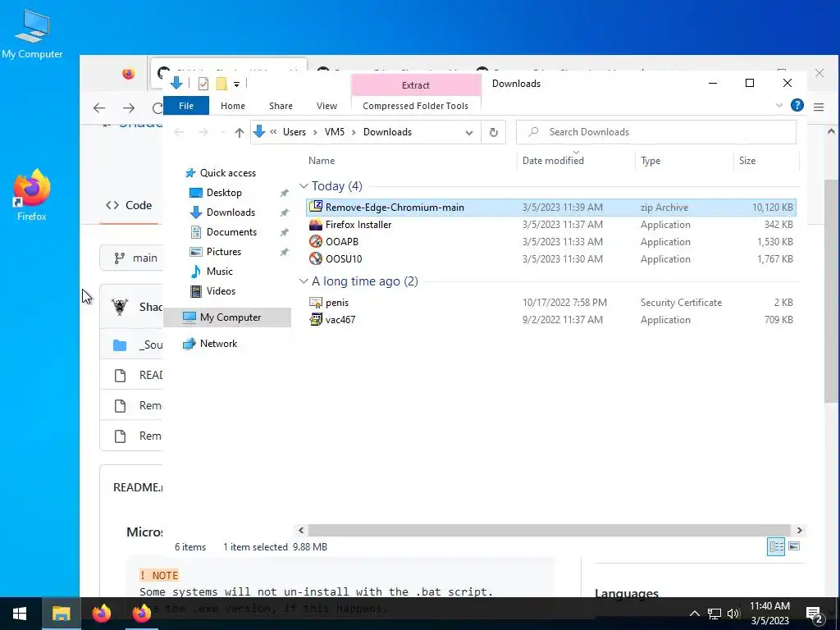
Task: Switch to the Details view button
Action: [x=776, y=546]
